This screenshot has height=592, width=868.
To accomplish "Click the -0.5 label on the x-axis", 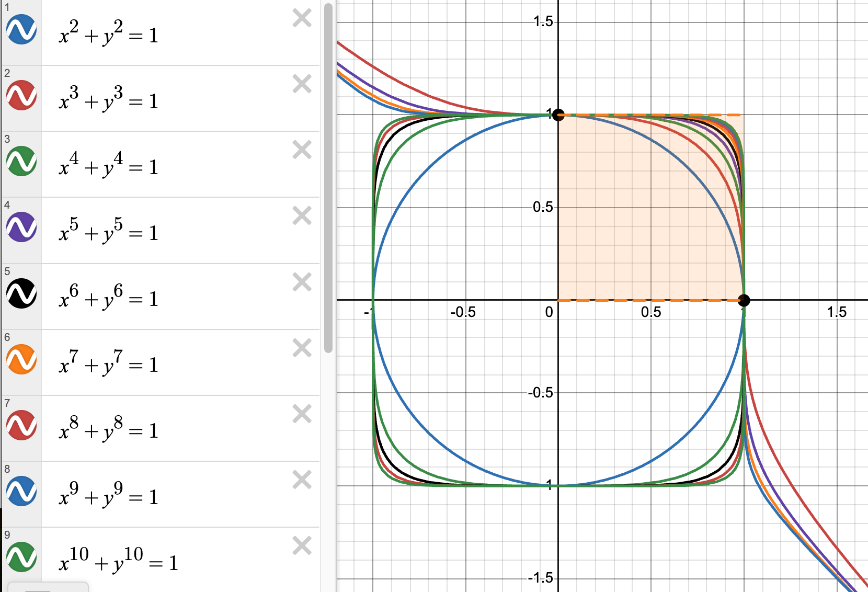I will coord(463,312).
